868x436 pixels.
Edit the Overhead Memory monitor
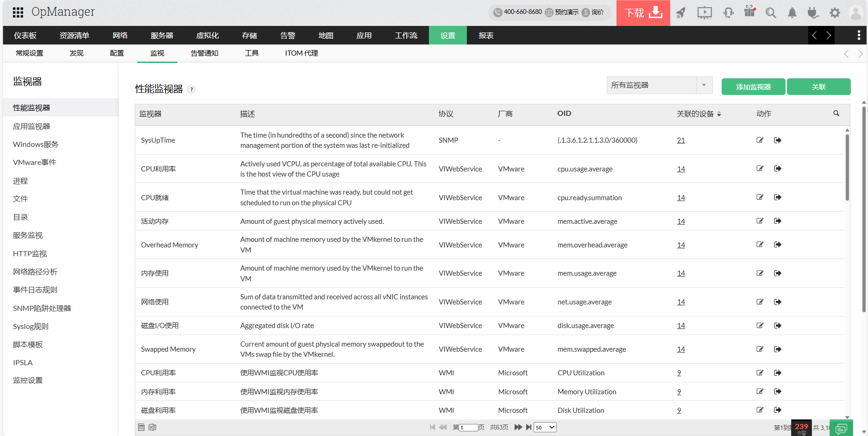pos(760,245)
